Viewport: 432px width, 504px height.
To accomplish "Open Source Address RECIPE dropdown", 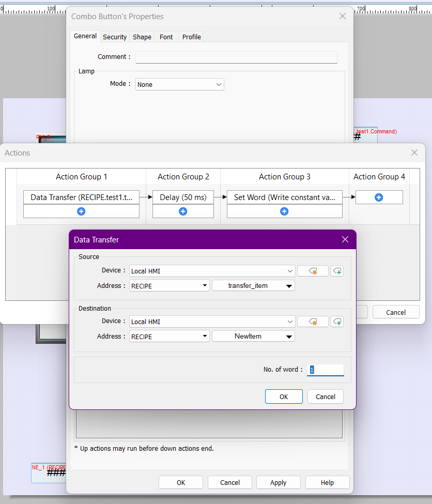I will (169, 285).
